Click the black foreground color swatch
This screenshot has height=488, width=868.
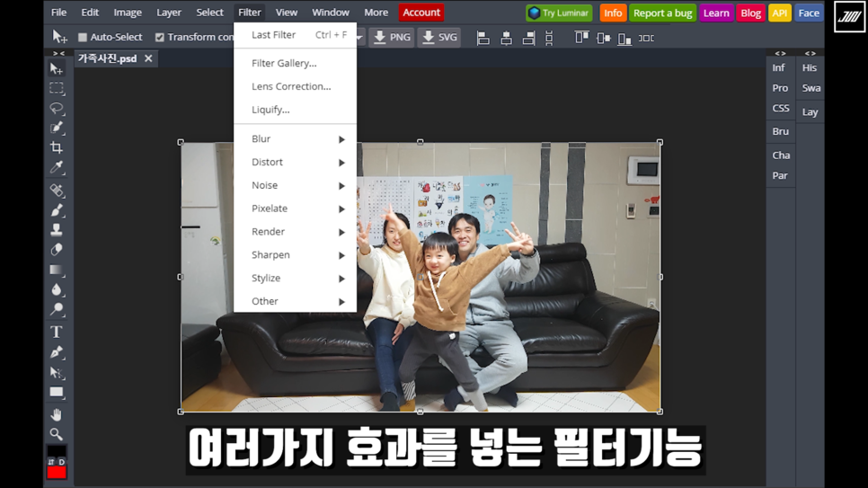tap(57, 451)
